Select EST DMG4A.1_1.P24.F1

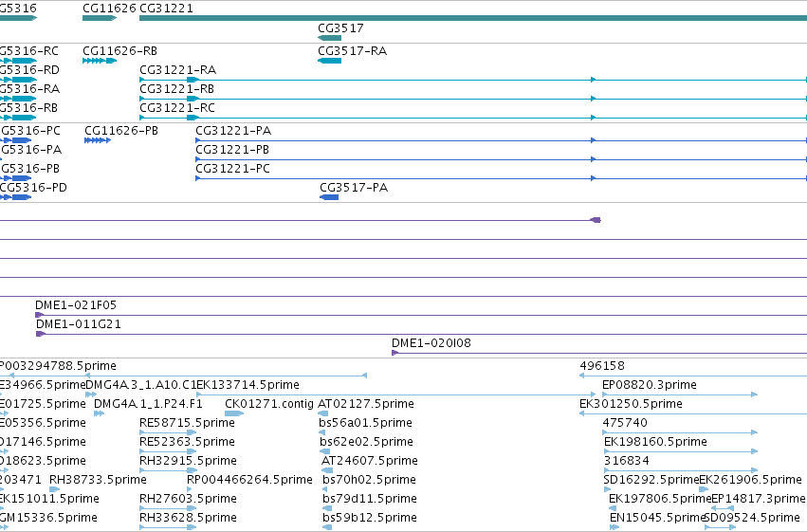(x=148, y=404)
